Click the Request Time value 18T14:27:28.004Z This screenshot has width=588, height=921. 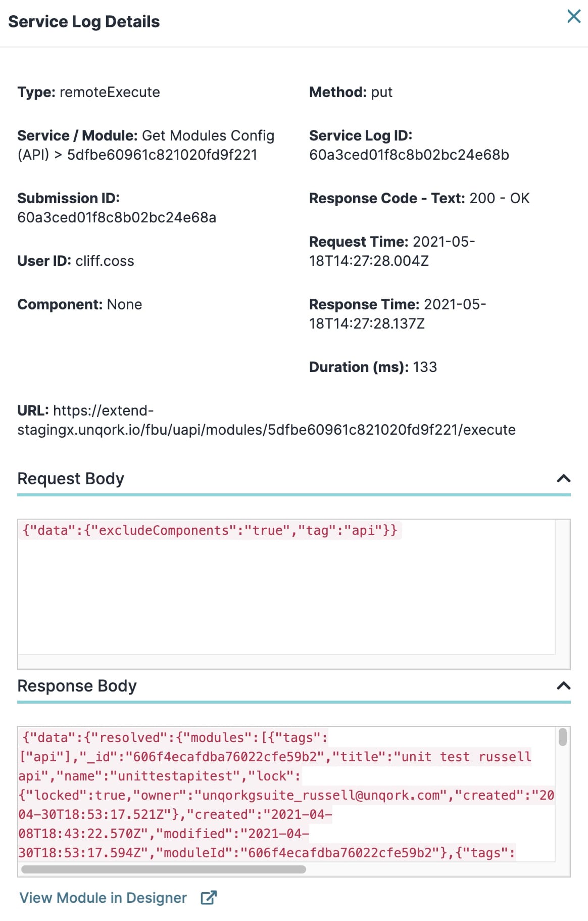(369, 261)
